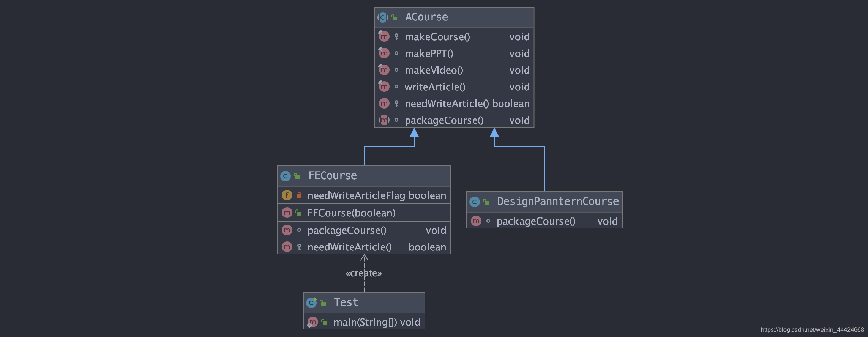The height and width of the screenshot is (337, 868).
Task: Click the class icon beside DesignPannternCourse
Action: pos(475,202)
